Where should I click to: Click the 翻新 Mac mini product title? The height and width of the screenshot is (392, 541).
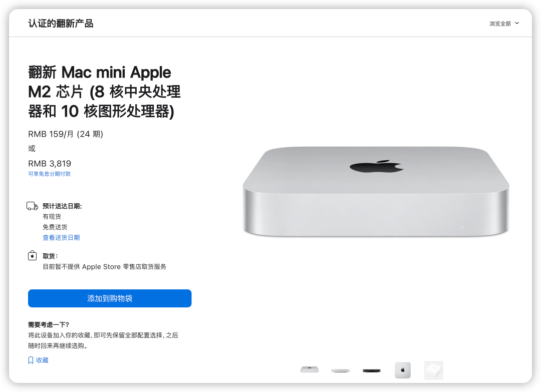point(104,92)
